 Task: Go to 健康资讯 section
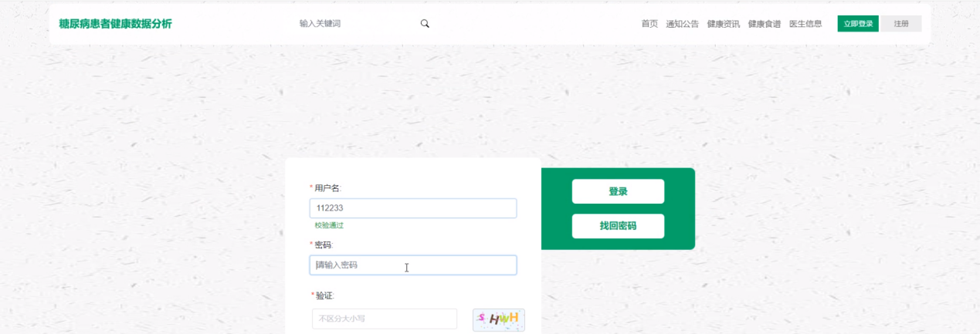point(723,24)
